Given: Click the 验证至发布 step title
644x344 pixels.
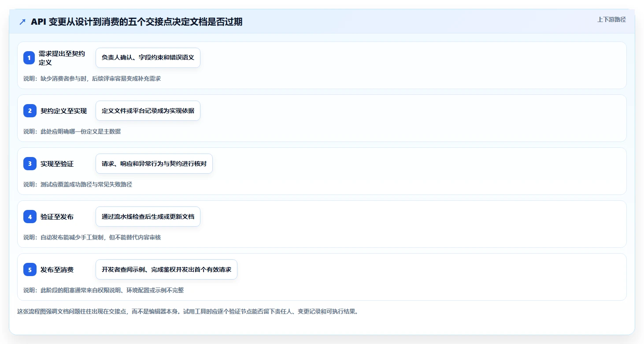Looking at the screenshot, I should (57, 217).
